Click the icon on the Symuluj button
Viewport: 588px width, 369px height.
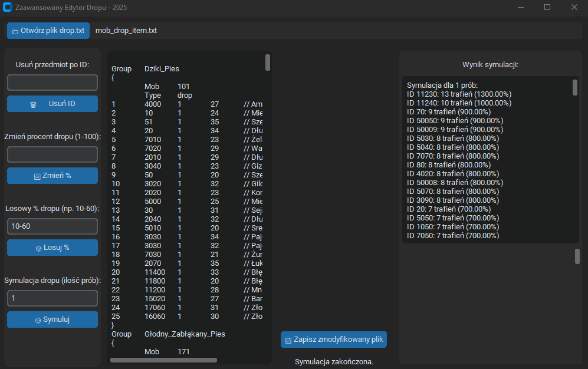point(38,320)
